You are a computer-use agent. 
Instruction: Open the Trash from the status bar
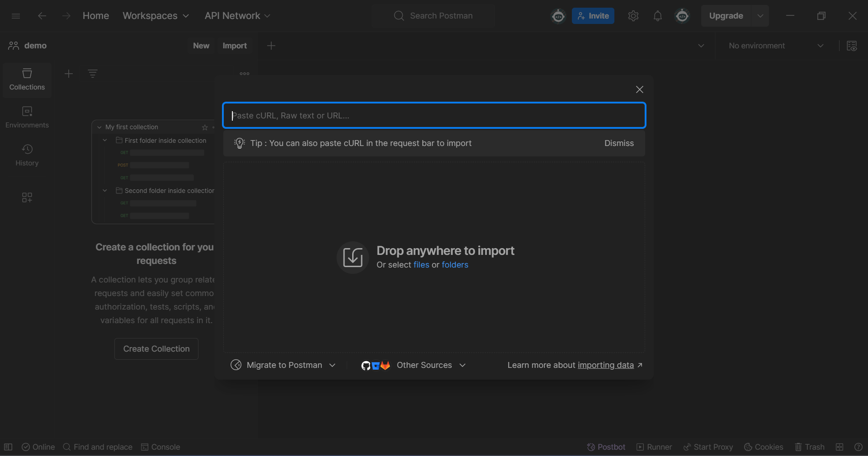pyautogui.click(x=810, y=447)
